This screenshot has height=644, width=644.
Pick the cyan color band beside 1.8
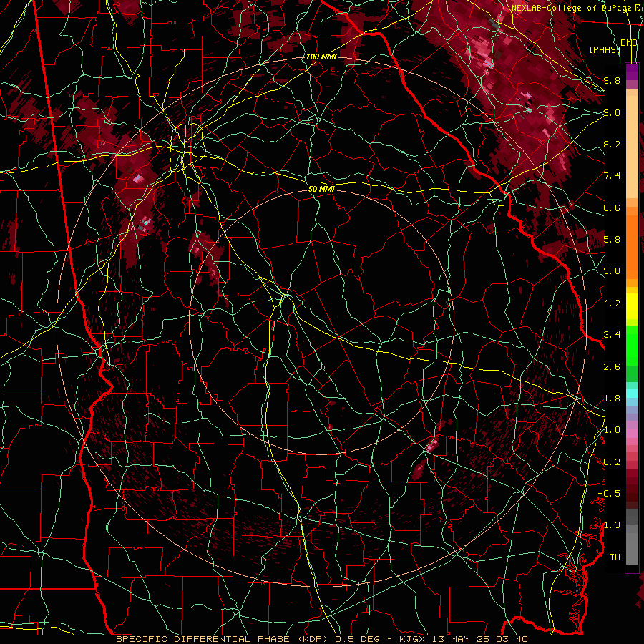(x=632, y=394)
